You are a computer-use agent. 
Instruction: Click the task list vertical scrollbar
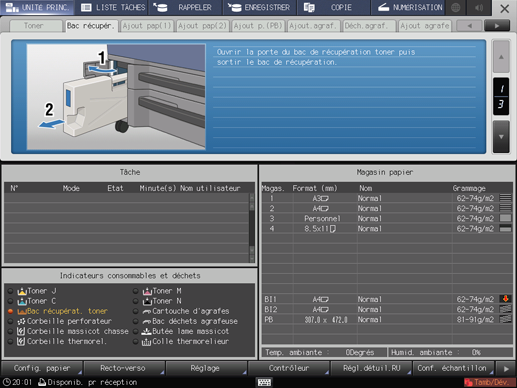coord(252,228)
